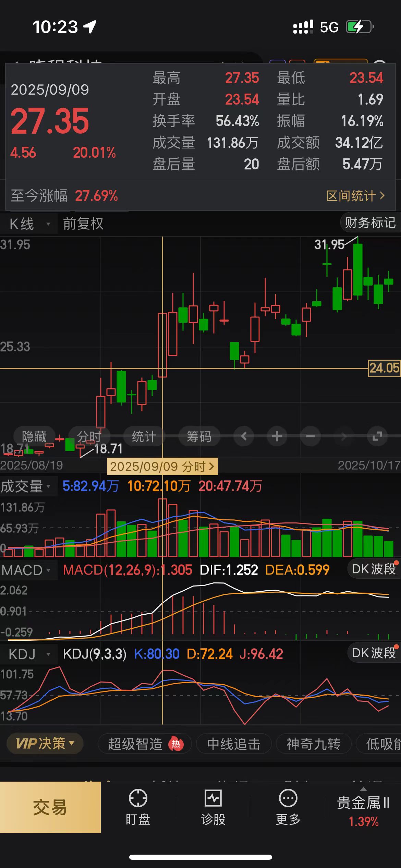This screenshot has height=868, width=401.
Task: Tap the 5G network status indicator
Action: click(329, 27)
